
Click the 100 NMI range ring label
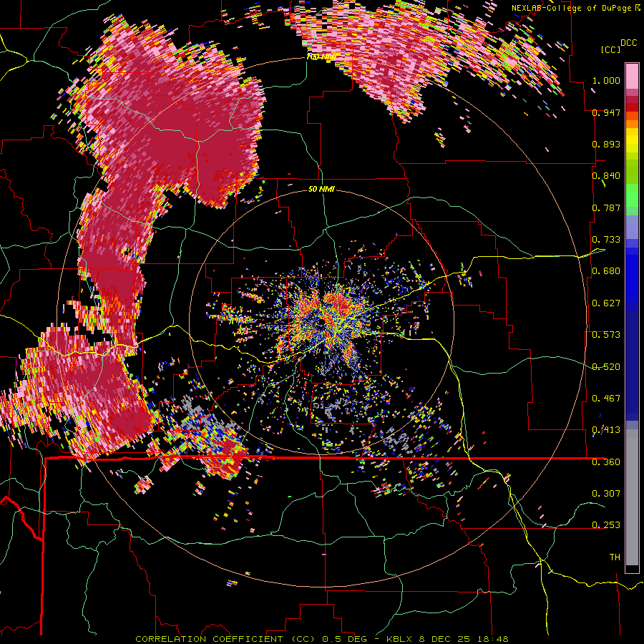coord(321,57)
